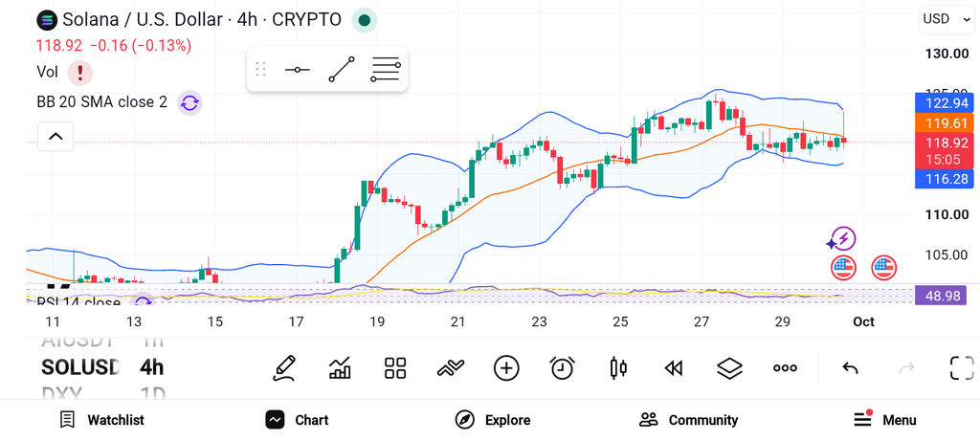Open the Watchlist tab

[x=101, y=420]
